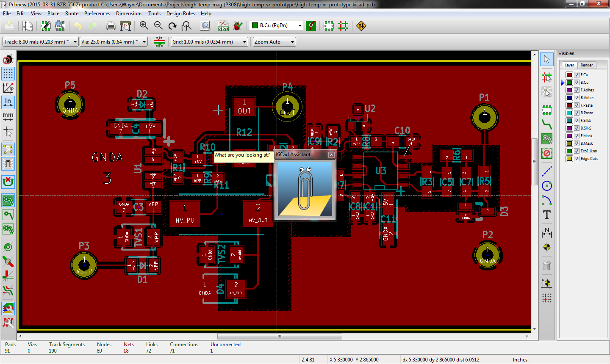Screen dimensions: 610x364
Task: Close the KiCad Assistant popup
Action: pos(331,155)
